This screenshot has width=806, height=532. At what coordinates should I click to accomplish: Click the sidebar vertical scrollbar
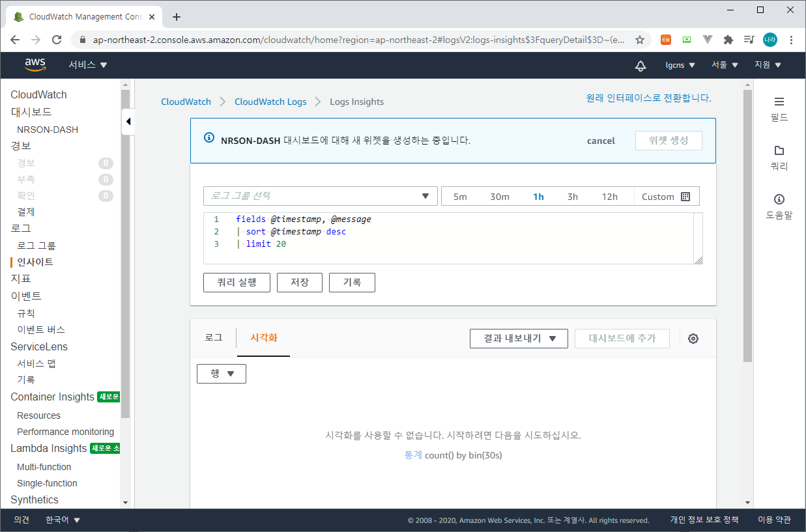point(125,254)
